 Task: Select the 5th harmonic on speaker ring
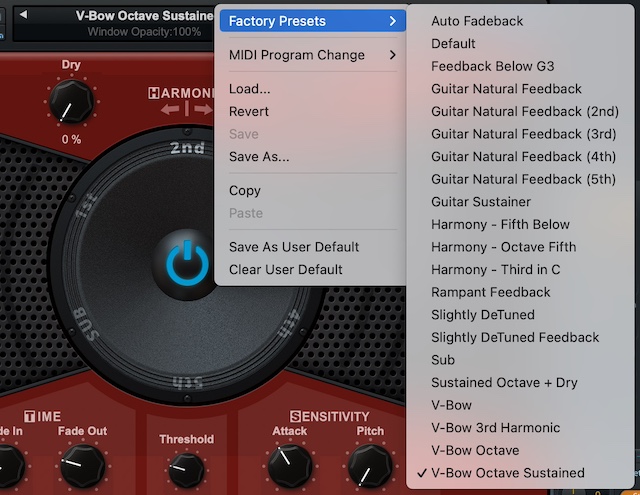(187, 382)
